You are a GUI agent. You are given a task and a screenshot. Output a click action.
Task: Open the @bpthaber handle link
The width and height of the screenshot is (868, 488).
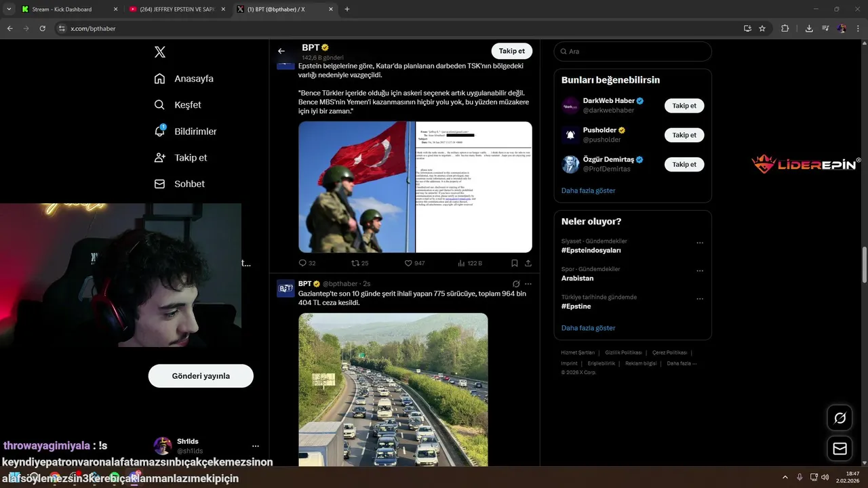[x=340, y=283]
